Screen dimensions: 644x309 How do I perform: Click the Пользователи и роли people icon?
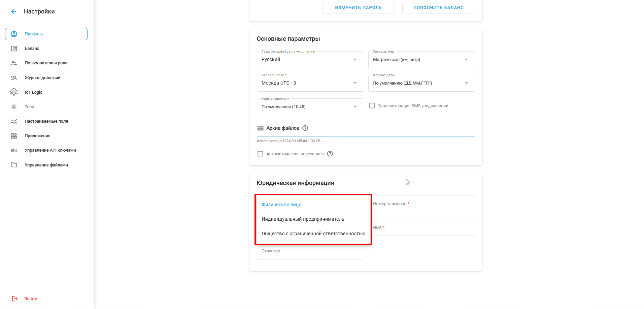point(14,63)
